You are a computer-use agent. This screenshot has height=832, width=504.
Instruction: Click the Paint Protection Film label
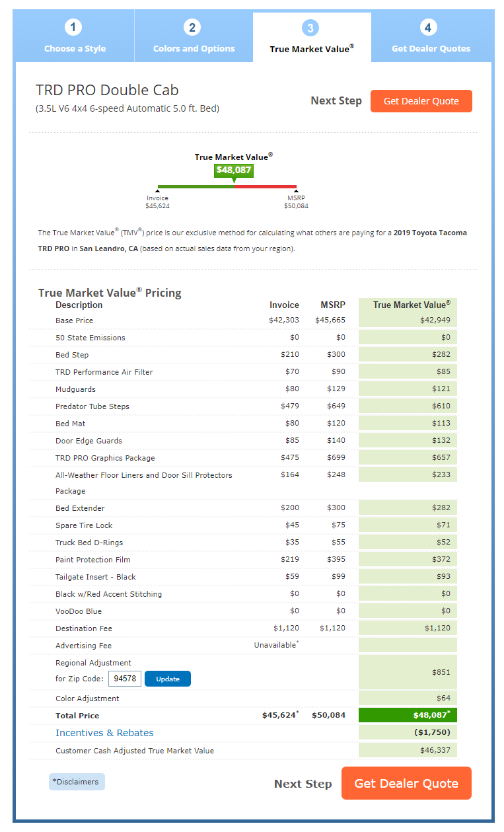[x=93, y=560]
